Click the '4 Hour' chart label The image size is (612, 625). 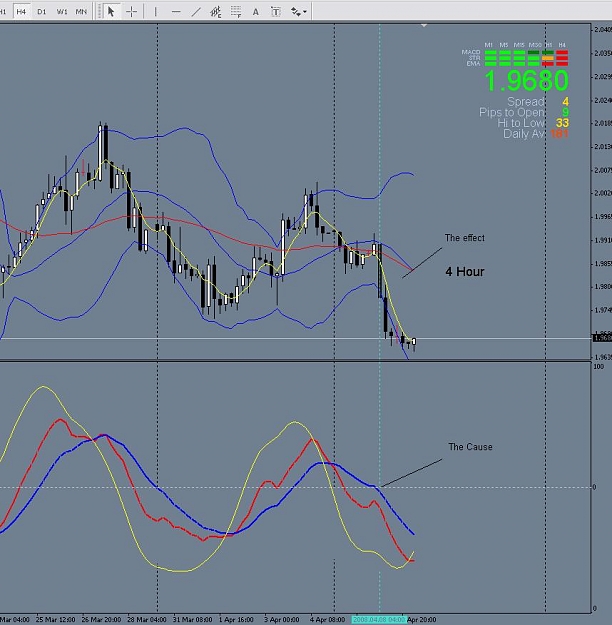(465, 272)
